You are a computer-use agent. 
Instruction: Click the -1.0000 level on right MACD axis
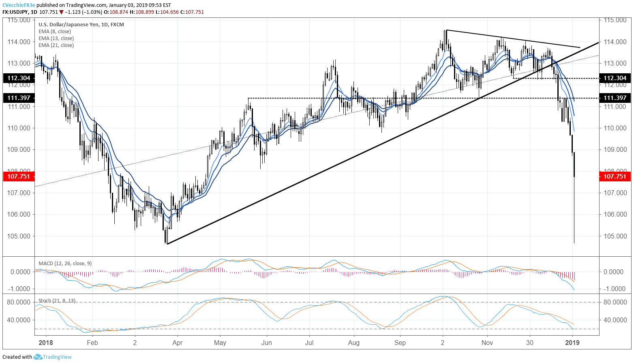point(615,289)
